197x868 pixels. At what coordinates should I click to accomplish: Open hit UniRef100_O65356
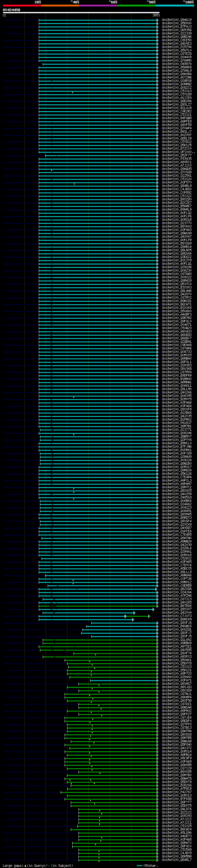[176, 30]
